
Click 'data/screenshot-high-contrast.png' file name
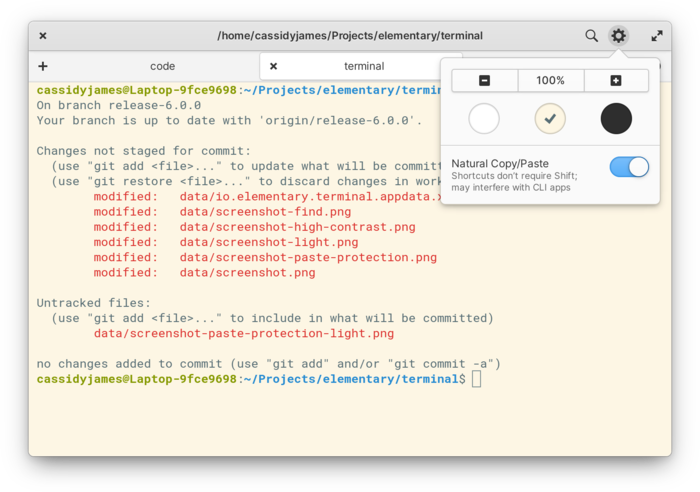pos(297,227)
